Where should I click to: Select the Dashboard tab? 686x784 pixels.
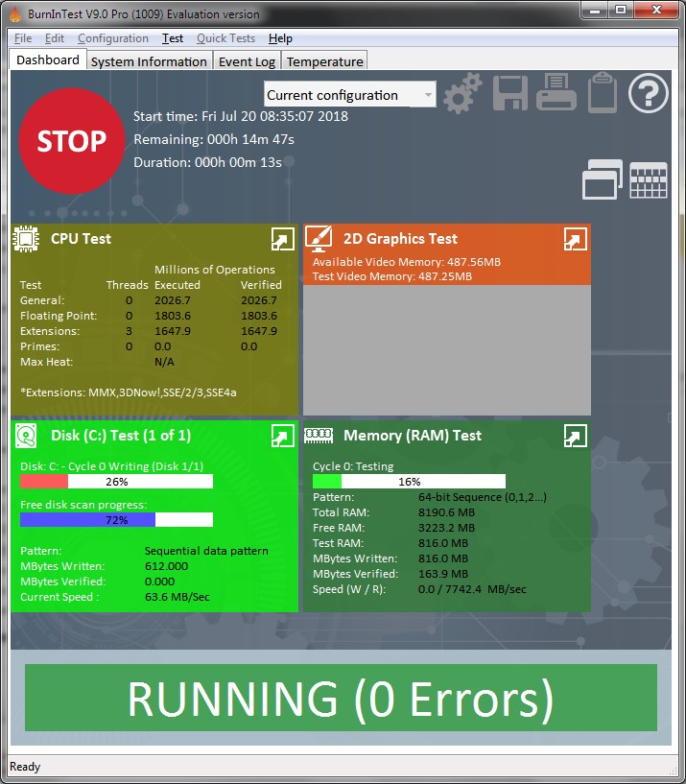pos(48,60)
